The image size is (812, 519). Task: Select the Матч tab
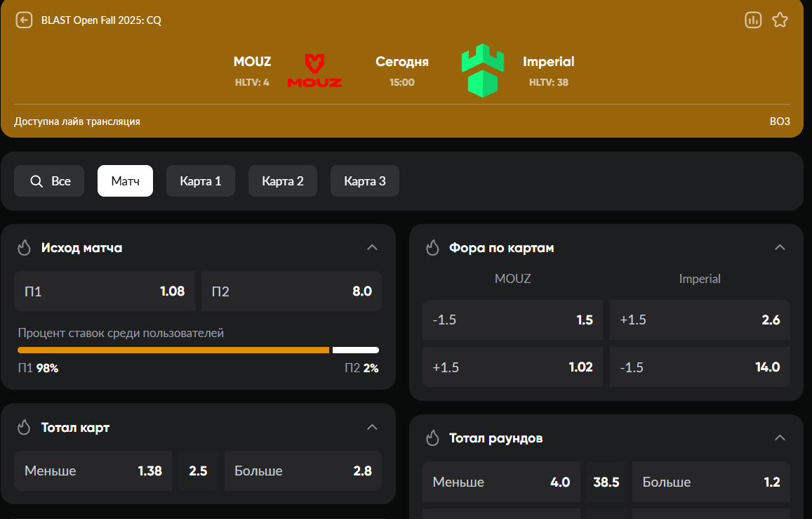tap(126, 180)
